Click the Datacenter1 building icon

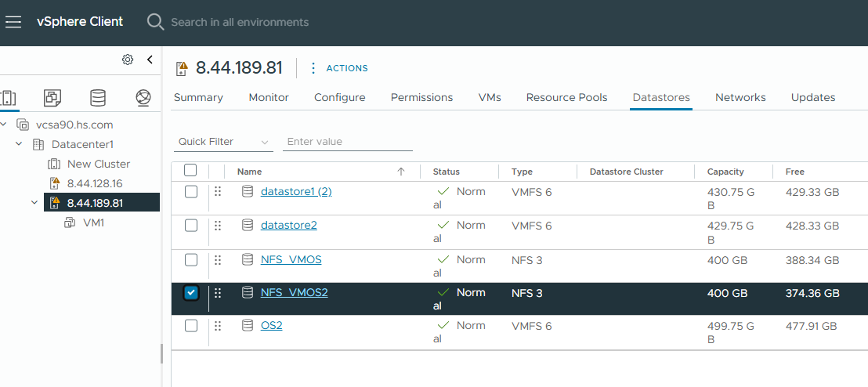pos(38,144)
